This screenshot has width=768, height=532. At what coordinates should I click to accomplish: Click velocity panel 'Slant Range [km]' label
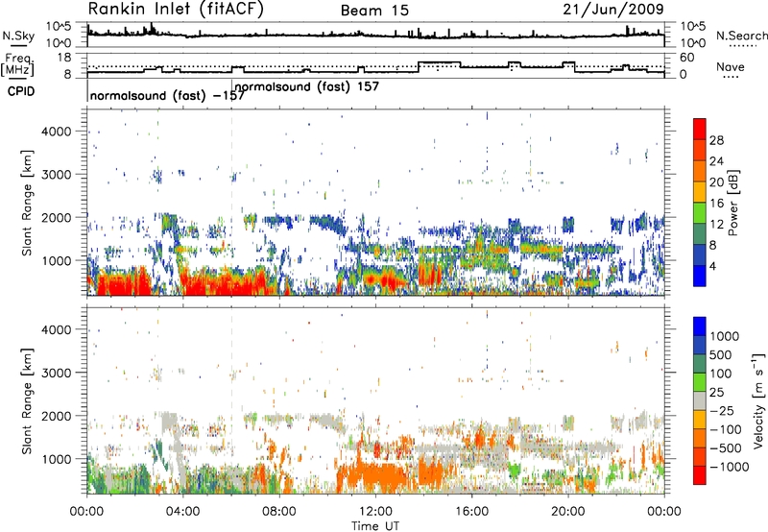(x=27, y=401)
